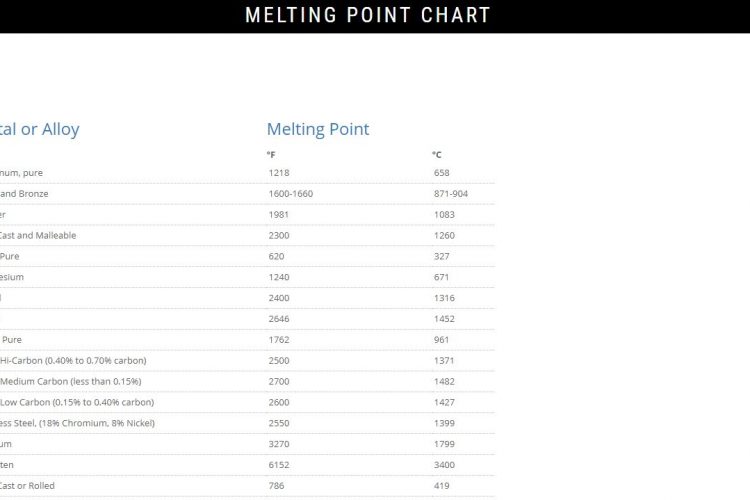
Task: Select the 1600-1660 temperature range cell
Action: pos(290,194)
